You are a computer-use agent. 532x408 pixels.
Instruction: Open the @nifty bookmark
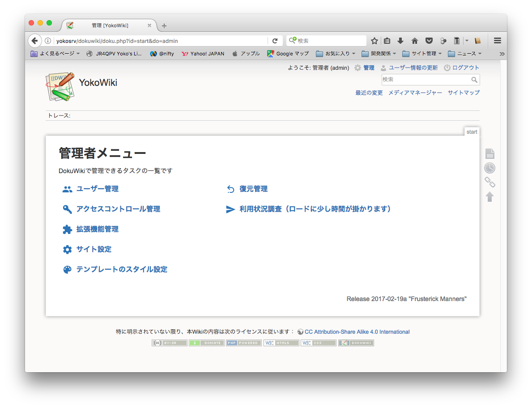tap(162, 54)
